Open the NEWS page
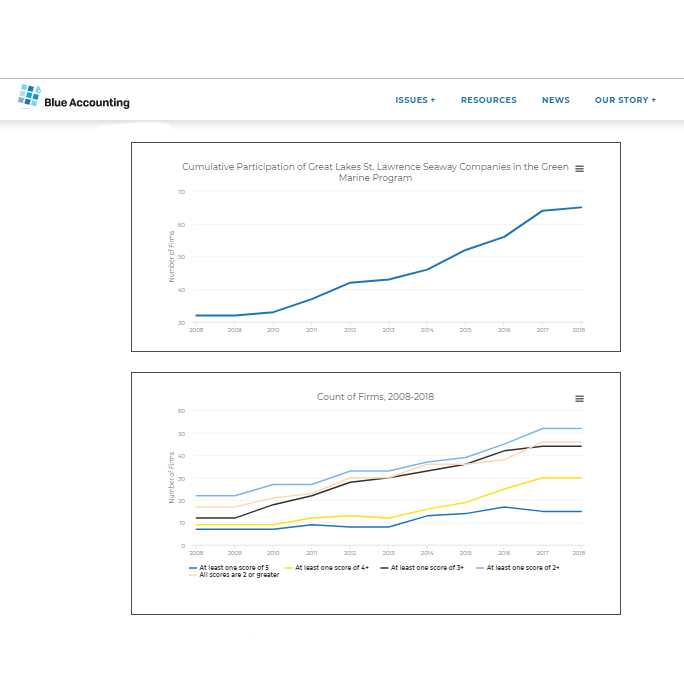The height and width of the screenshot is (684, 684). pyautogui.click(x=555, y=100)
